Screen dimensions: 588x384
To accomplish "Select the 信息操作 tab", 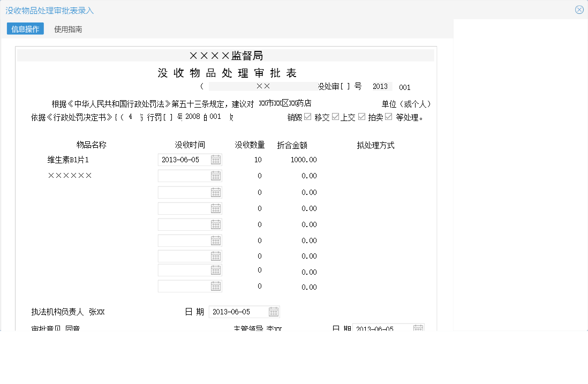I will tap(25, 29).
